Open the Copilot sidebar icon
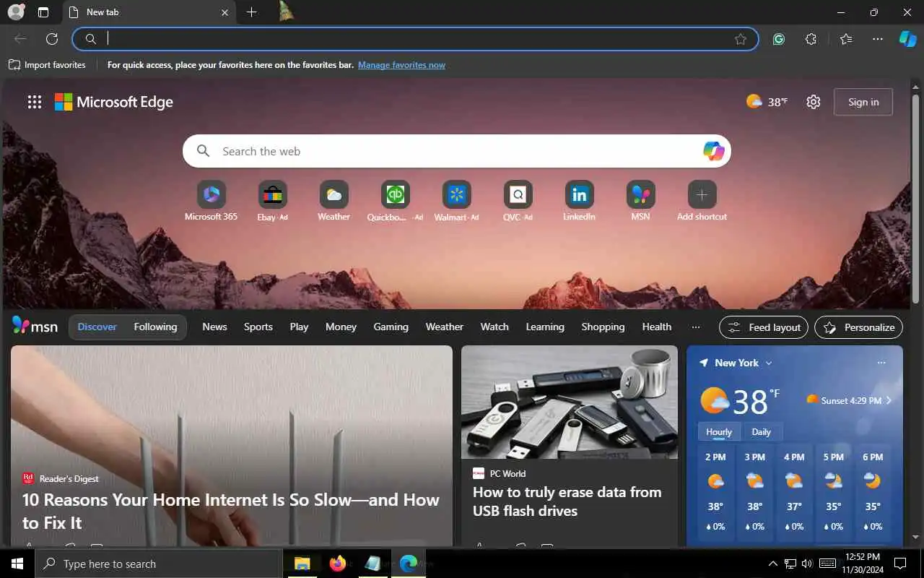The height and width of the screenshot is (578, 924). point(907,39)
